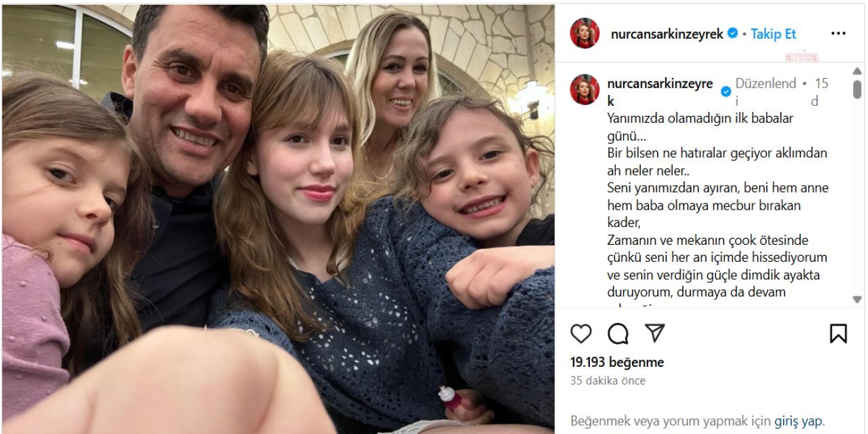Share the post via paper plane icon

654,333
